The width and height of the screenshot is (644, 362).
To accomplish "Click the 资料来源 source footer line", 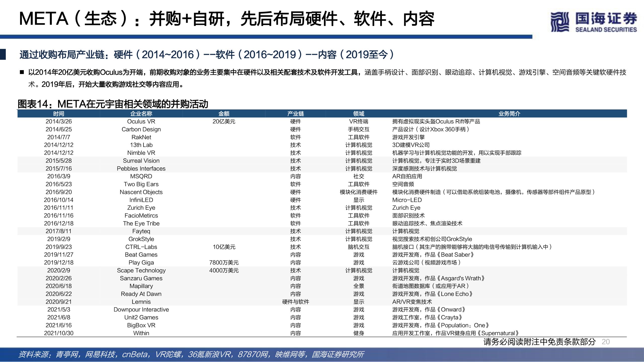I will point(191,354).
